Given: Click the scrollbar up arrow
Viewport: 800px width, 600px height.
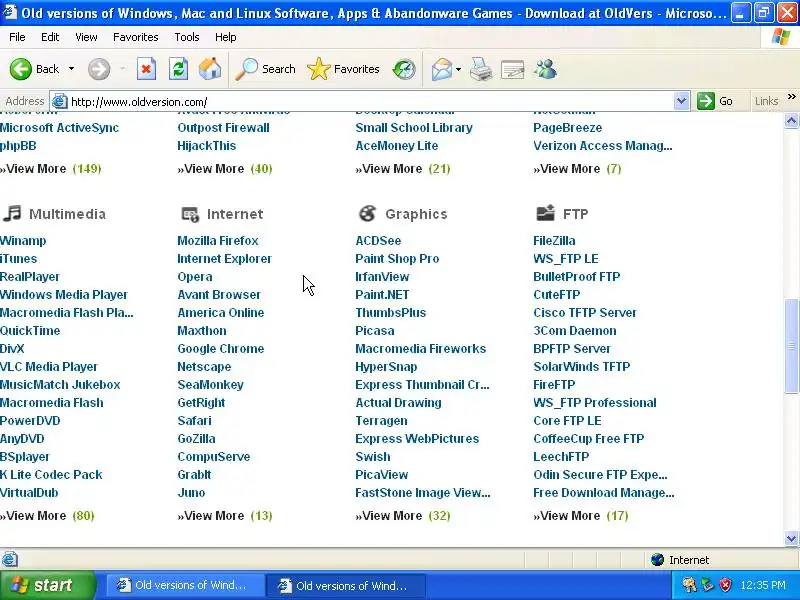Looking at the screenshot, I should click(791, 120).
